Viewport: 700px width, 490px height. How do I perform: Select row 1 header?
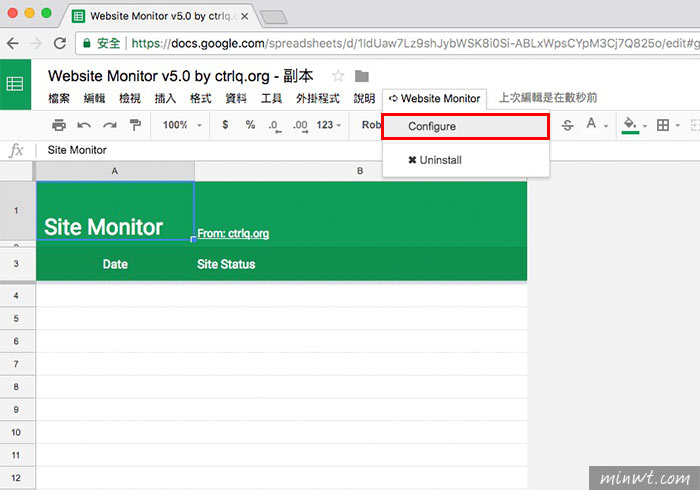pos(17,211)
